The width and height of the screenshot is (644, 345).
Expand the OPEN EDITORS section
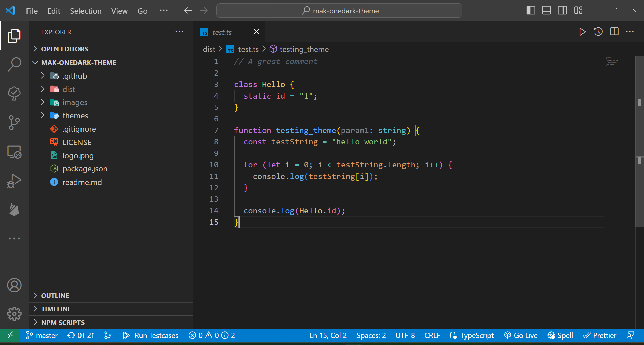click(64, 49)
